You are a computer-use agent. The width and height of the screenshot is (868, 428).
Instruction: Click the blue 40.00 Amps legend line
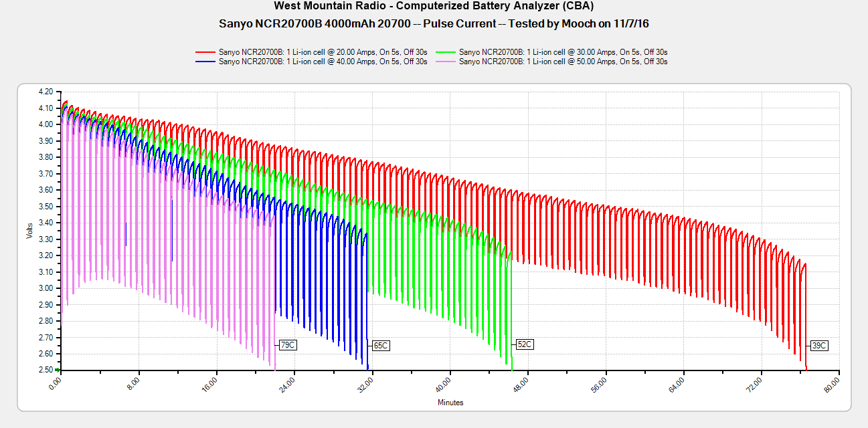point(205,62)
